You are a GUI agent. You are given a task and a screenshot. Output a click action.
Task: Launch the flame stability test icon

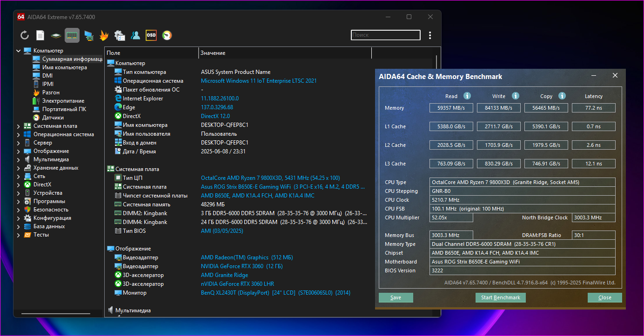[104, 35]
